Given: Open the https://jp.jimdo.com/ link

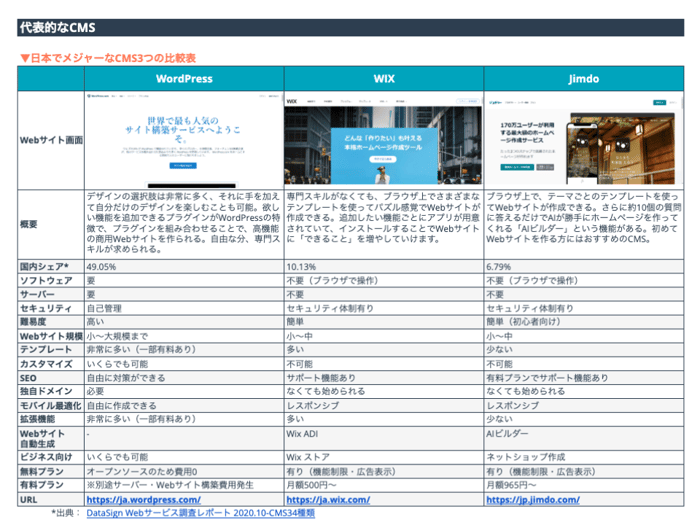Looking at the screenshot, I should (x=533, y=500).
